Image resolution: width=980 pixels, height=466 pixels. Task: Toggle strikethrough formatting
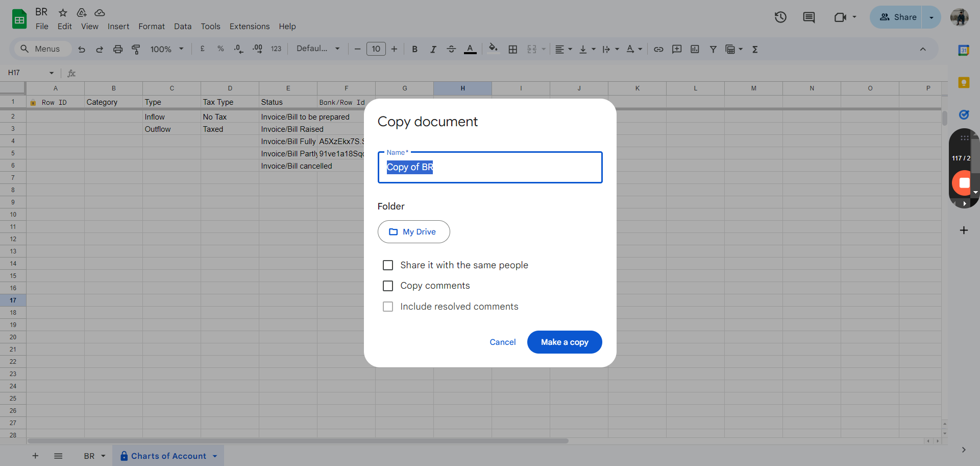point(451,49)
